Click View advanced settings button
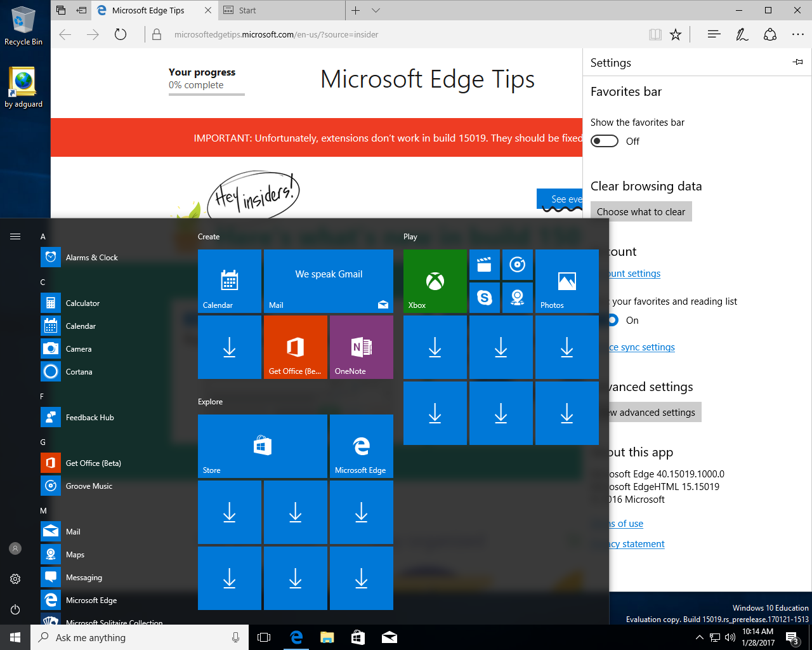 [x=655, y=413]
